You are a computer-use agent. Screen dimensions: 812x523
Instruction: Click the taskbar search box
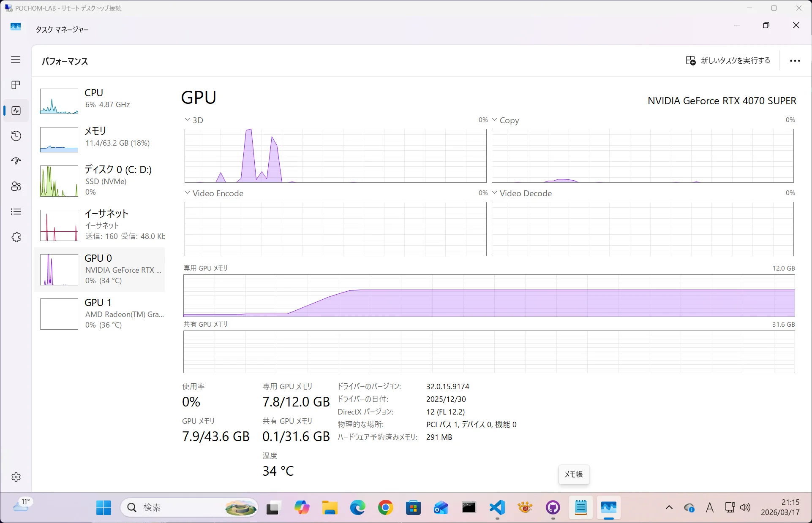[x=182, y=507]
